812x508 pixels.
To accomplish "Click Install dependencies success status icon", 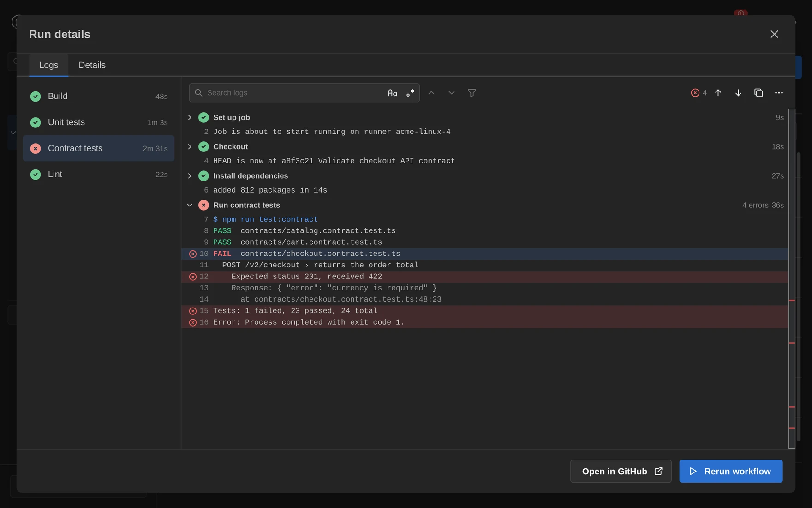I will [x=203, y=176].
